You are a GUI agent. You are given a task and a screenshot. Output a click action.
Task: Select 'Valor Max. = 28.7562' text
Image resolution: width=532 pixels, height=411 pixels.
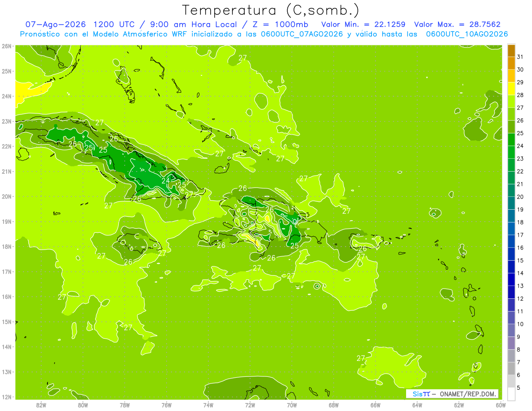(x=457, y=24)
